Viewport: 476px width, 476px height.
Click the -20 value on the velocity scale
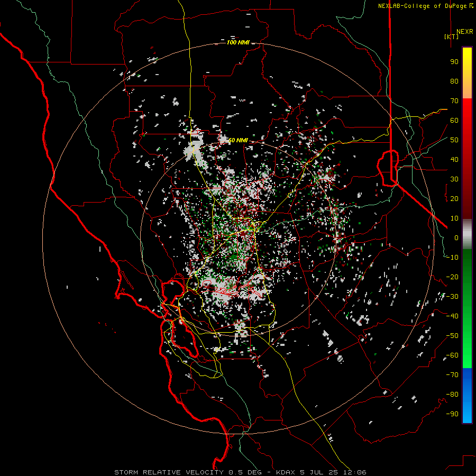pyautogui.click(x=452, y=277)
